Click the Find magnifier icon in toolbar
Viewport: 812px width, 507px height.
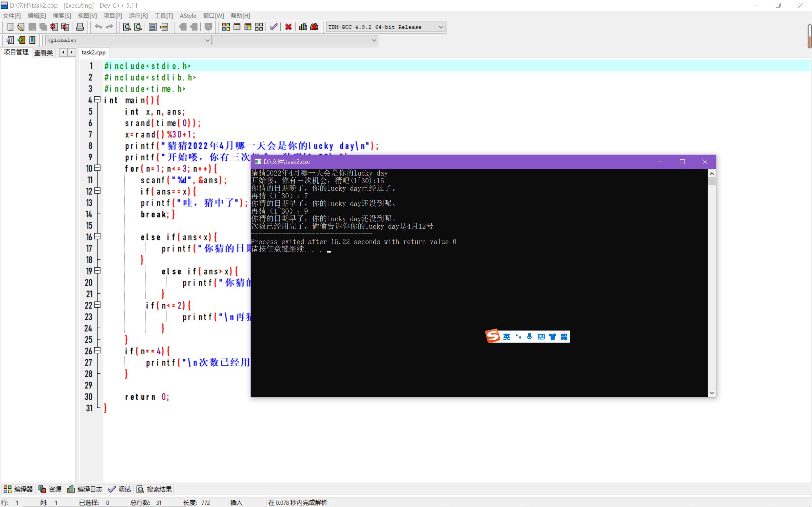coord(127,27)
